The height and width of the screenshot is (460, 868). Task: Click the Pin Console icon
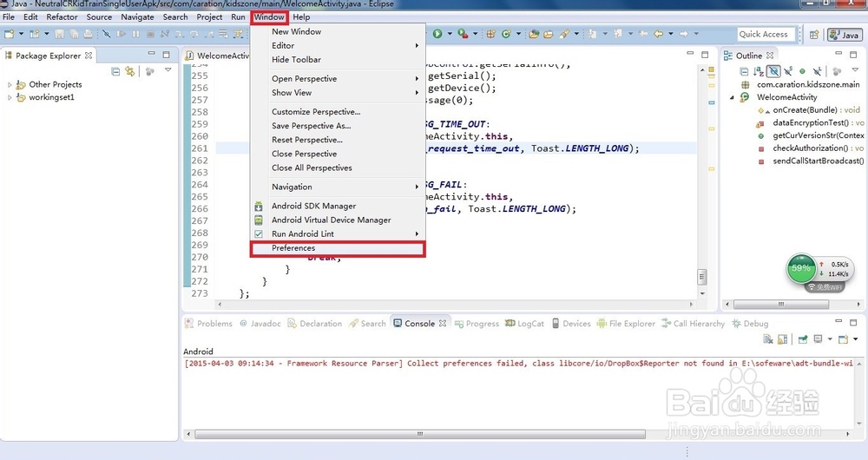pyautogui.click(x=803, y=339)
